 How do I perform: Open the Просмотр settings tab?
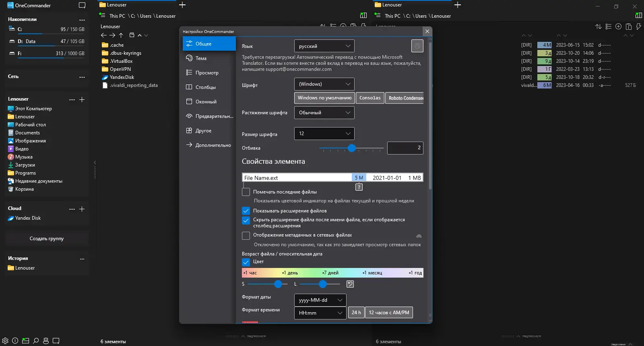209,73
